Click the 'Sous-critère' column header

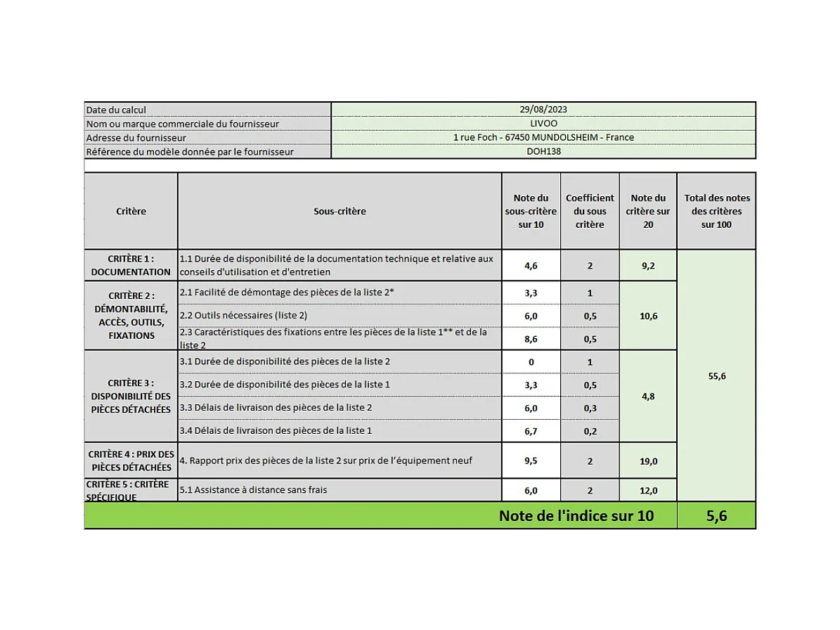pyautogui.click(x=340, y=211)
